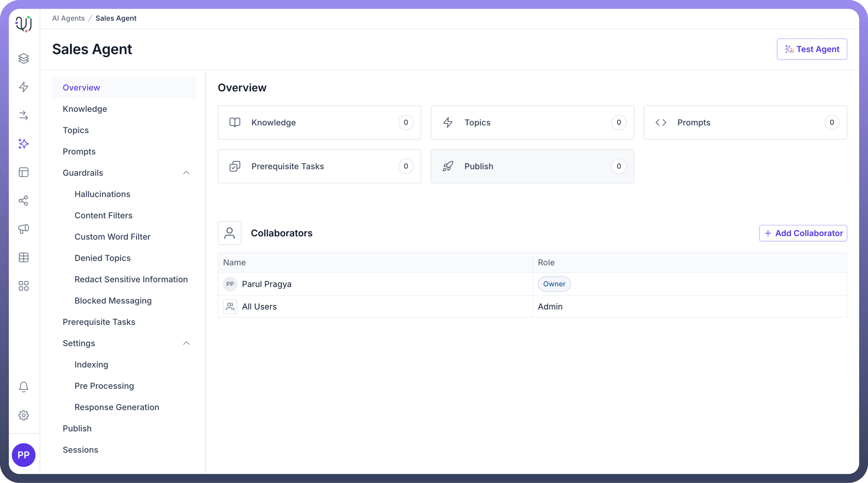Open the Publish overview card
The width and height of the screenshot is (868, 483).
pos(532,166)
